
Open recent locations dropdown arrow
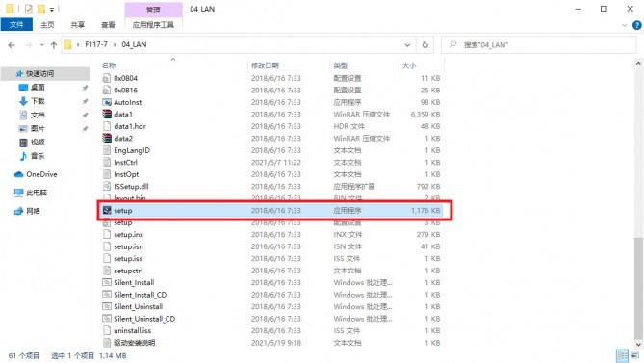pos(41,44)
